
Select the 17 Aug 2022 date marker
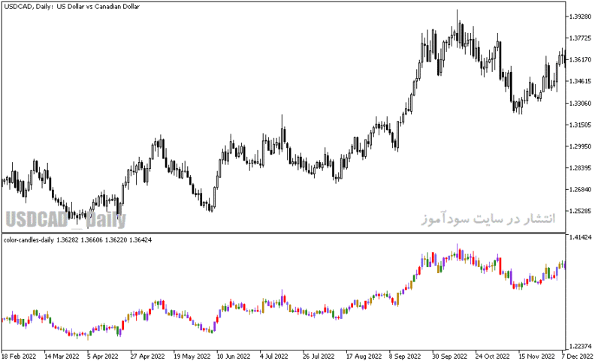[364, 356]
